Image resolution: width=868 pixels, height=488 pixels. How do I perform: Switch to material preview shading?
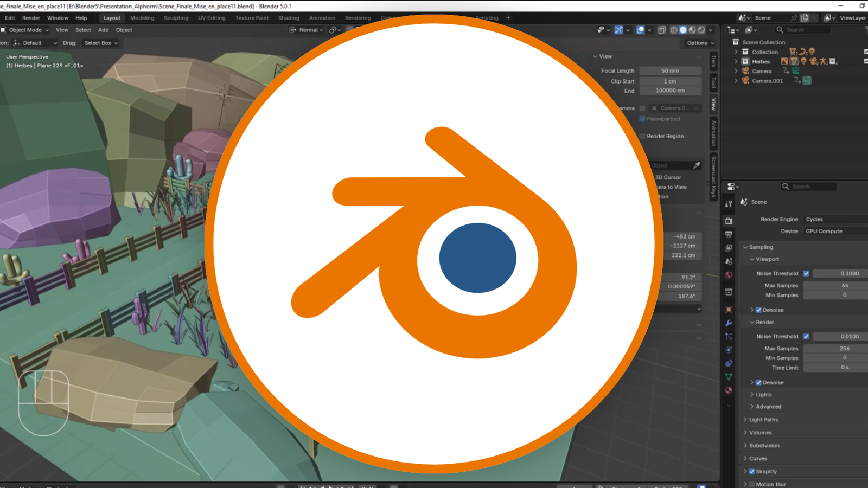692,30
